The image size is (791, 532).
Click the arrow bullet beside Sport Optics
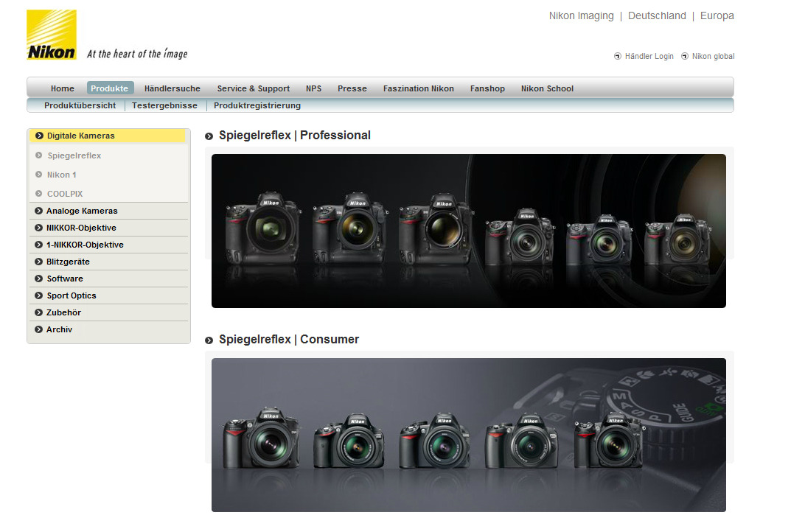tap(38, 295)
